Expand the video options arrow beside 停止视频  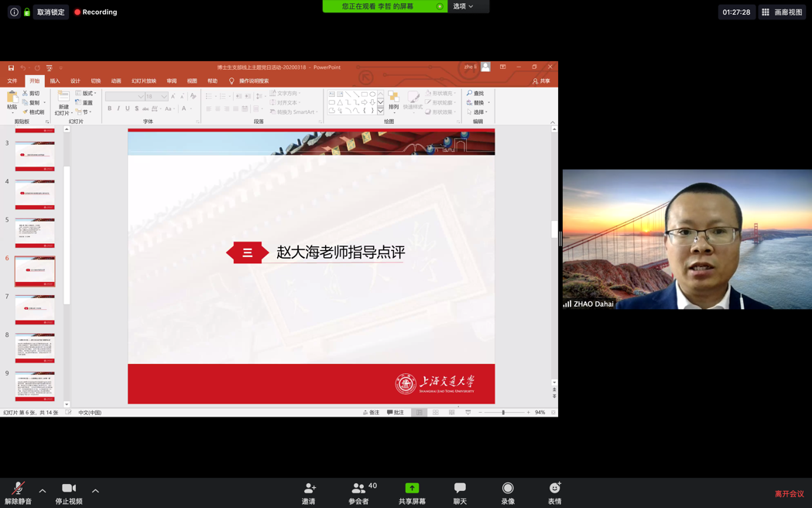point(95,490)
